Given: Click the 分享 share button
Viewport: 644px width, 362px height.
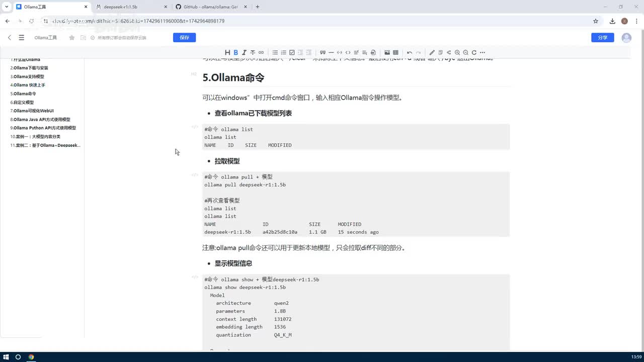Looking at the screenshot, I should pyautogui.click(x=602, y=38).
